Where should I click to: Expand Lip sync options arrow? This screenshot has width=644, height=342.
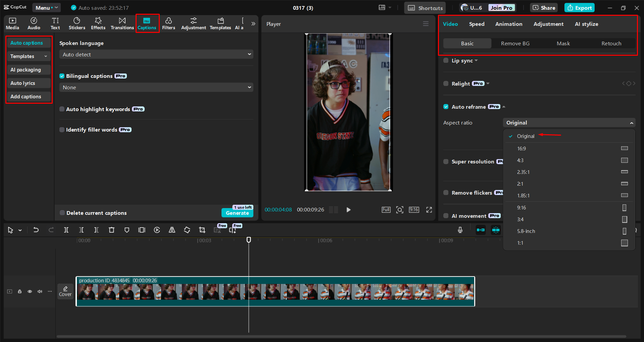[x=476, y=60]
